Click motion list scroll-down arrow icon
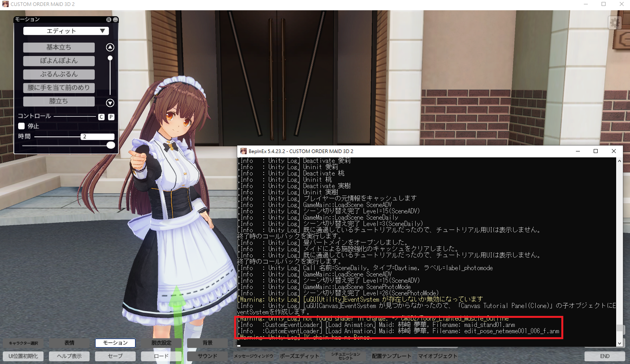Viewport: 630px width, 364px height. tap(110, 103)
